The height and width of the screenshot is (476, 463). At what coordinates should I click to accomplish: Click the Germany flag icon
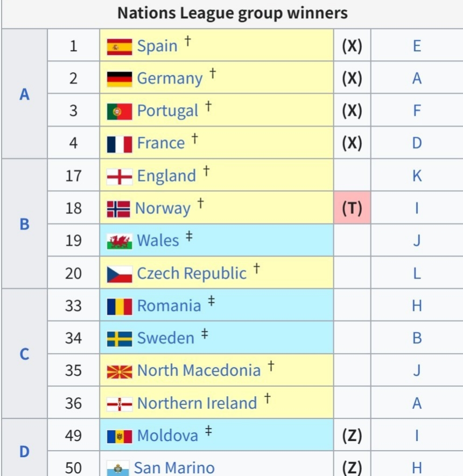pos(119,79)
